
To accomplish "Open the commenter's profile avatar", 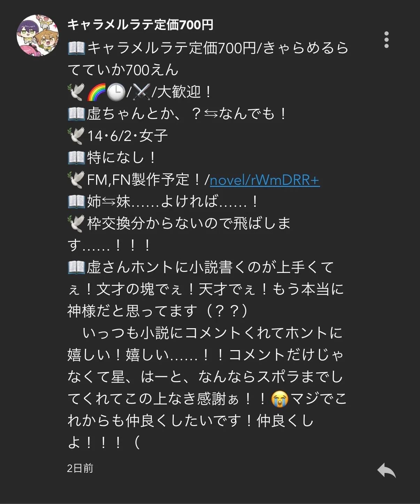I will tap(38, 35).
